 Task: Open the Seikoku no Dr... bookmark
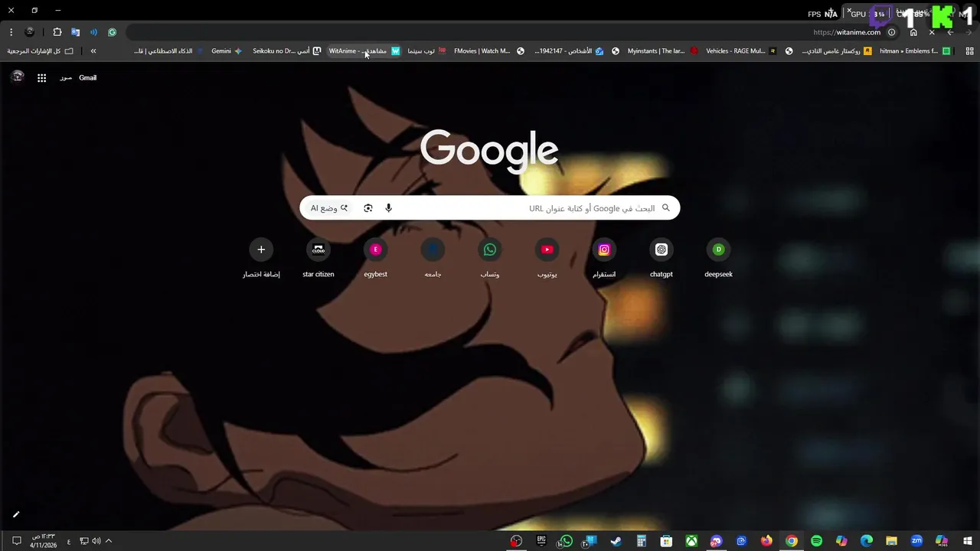point(287,51)
